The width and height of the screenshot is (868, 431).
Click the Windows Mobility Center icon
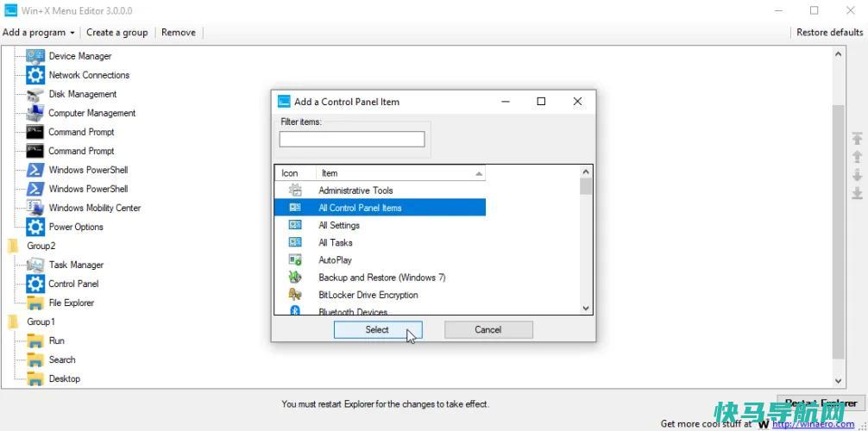point(35,208)
